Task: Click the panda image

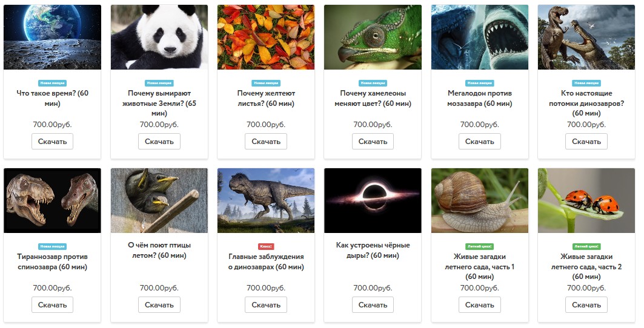Action: coord(159,38)
